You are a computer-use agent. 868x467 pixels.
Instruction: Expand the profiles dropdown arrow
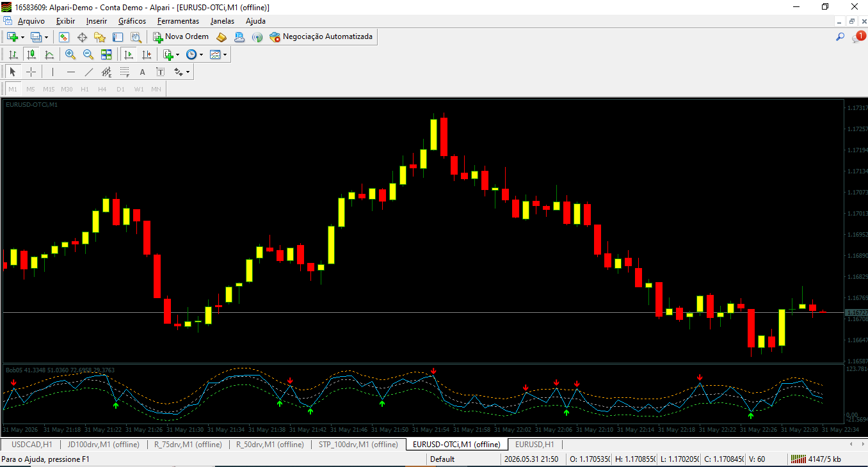pos(46,37)
